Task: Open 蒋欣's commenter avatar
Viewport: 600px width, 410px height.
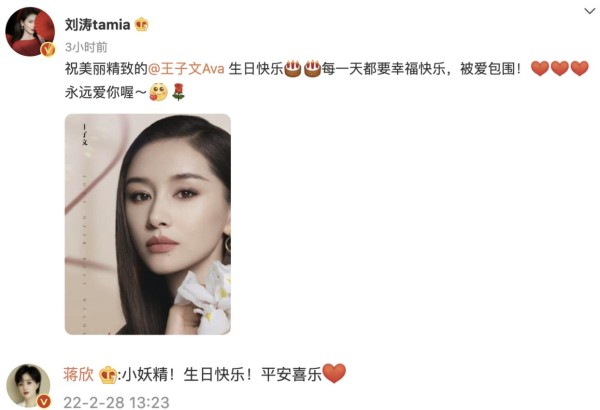Action: [x=28, y=385]
